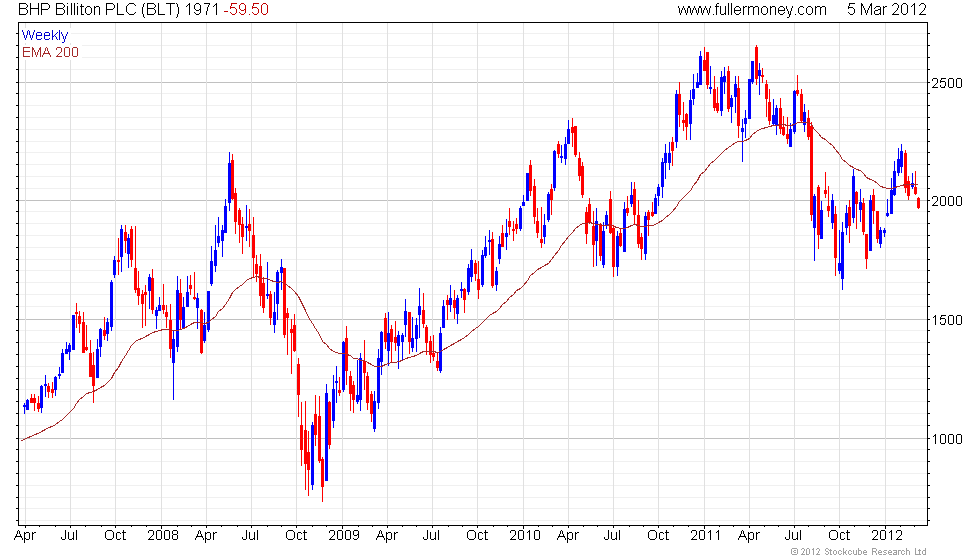Select the blue Weekly legend label

click(44, 36)
